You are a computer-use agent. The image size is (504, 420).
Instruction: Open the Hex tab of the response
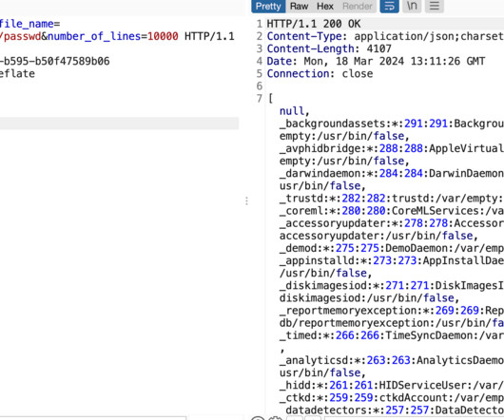tap(325, 6)
